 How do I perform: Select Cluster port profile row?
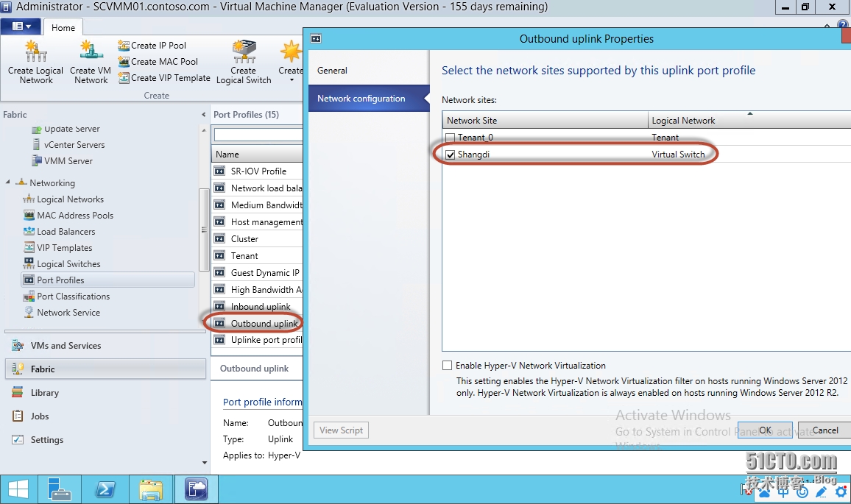[x=257, y=238]
